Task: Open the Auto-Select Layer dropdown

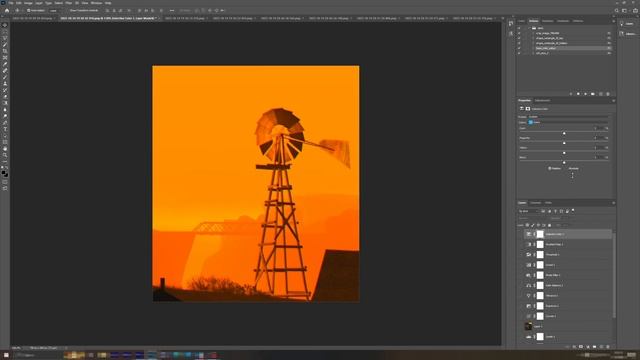Action: 54,11
